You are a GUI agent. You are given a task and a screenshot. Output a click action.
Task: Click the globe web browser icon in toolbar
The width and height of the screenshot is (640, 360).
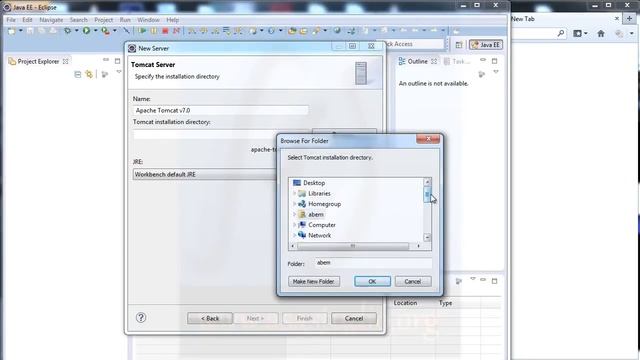pyautogui.click(x=337, y=31)
